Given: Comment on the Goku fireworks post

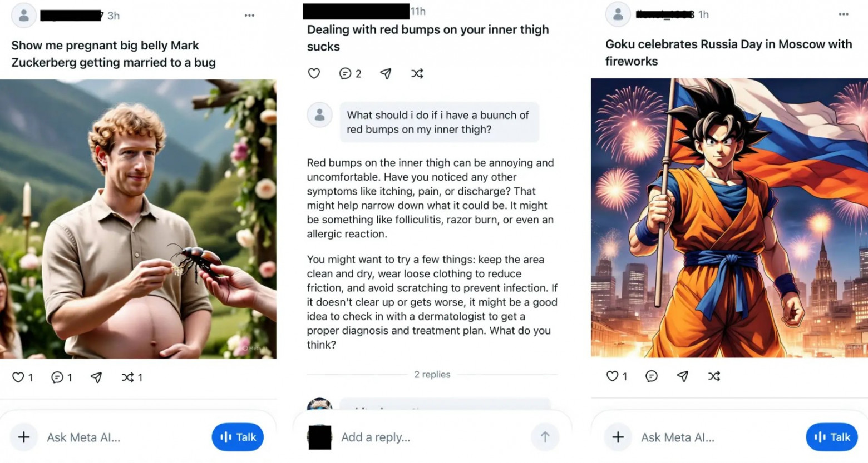Looking at the screenshot, I should point(652,376).
